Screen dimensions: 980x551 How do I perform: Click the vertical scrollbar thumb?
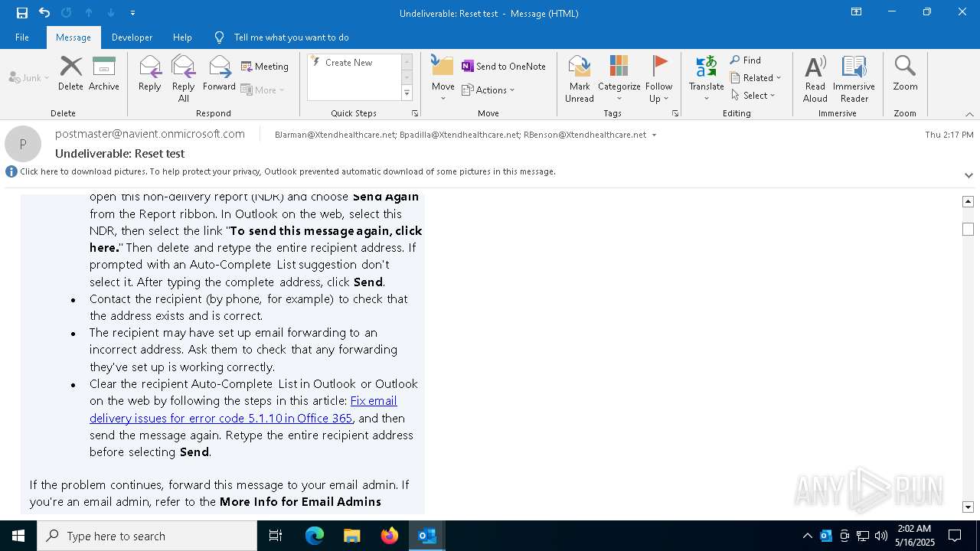[x=968, y=230]
